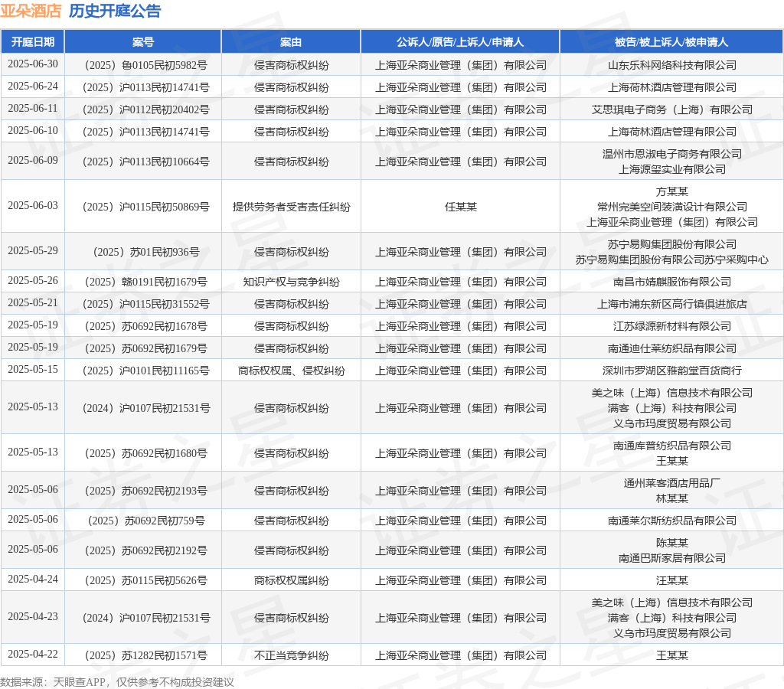This screenshot has width=784, height=689.
Task: Select date cell 2025-05-21
Action: coord(33,303)
